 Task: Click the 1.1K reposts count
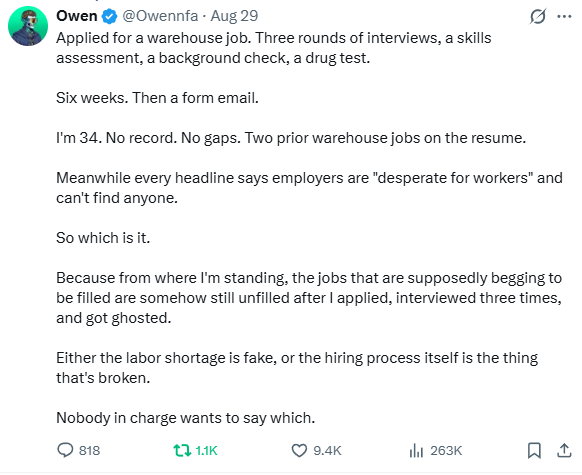206,451
